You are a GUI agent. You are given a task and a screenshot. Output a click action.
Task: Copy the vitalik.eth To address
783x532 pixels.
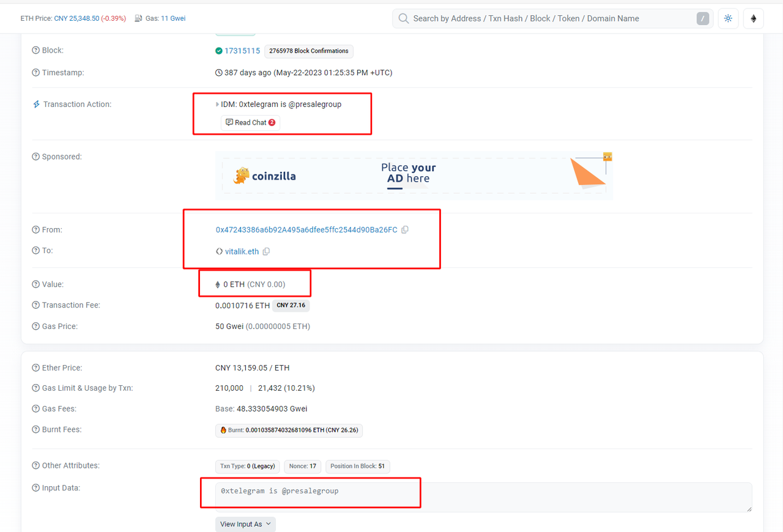tap(266, 251)
